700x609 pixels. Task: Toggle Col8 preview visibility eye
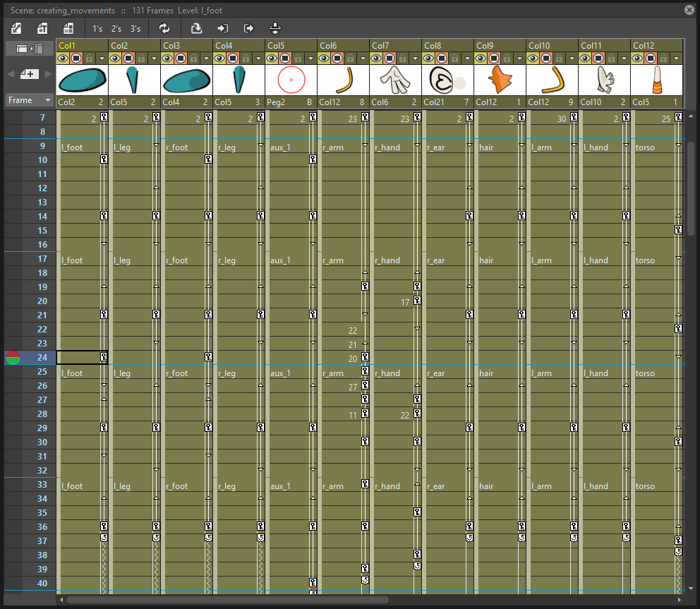428,58
